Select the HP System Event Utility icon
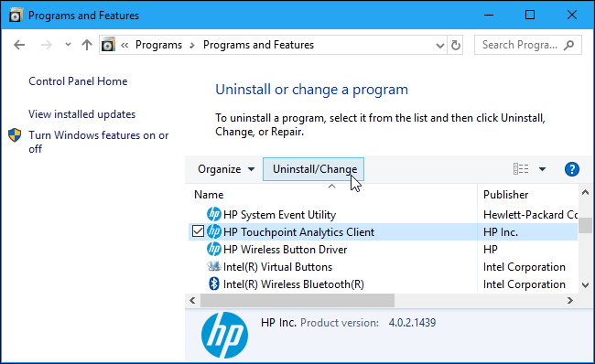This screenshot has height=364, width=595. coord(214,214)
